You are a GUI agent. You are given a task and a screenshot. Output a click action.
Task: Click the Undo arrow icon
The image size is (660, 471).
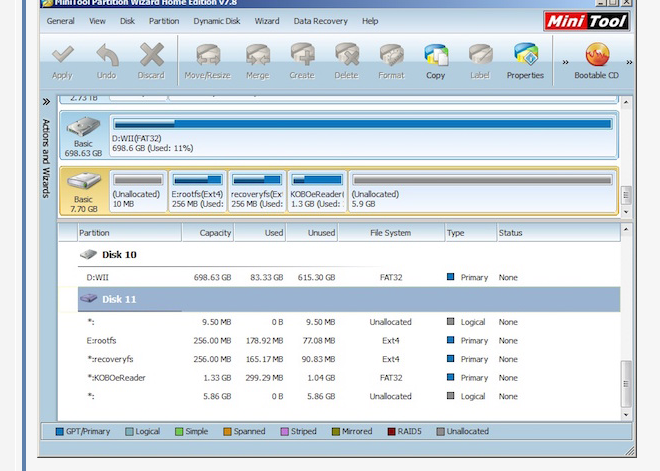coord(106,55)
